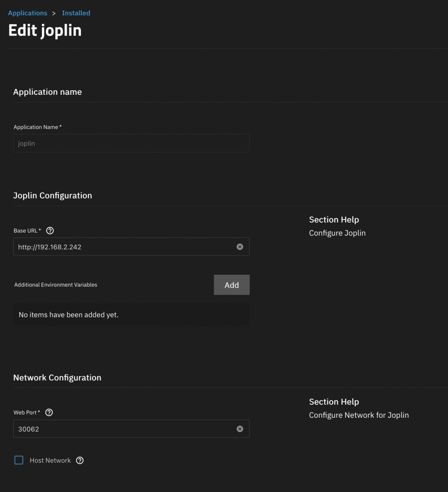Click the 'Additional Environment Variables' label
This screenshot has width=448, height=492.
click(56, 285)
